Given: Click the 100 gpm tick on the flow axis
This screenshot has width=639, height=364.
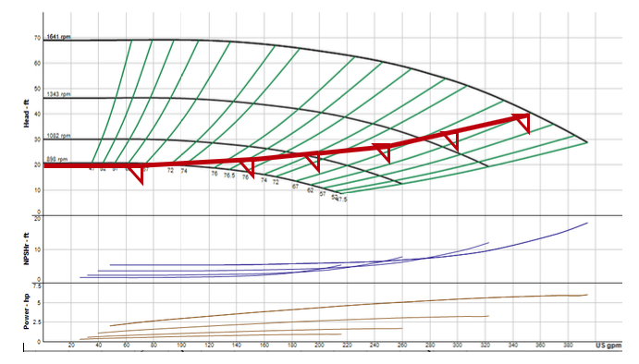Looking at the screenshot, I should tap(181, 346).
